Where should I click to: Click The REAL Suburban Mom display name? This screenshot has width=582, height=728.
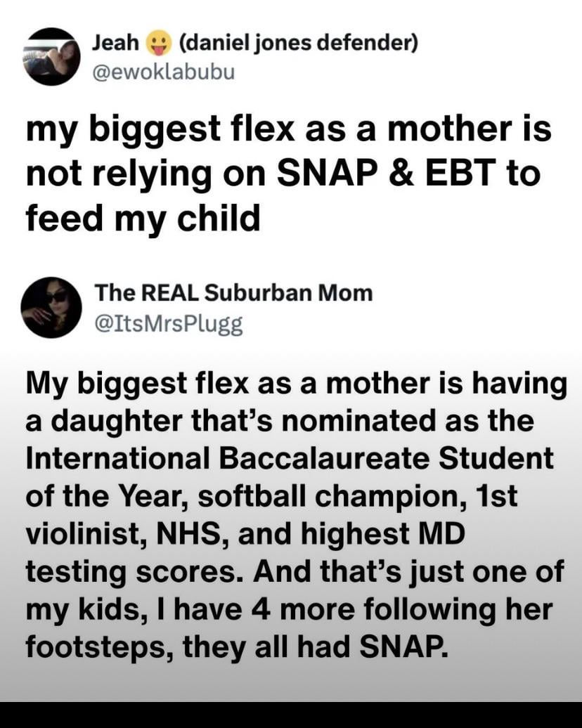coord(233,292)
